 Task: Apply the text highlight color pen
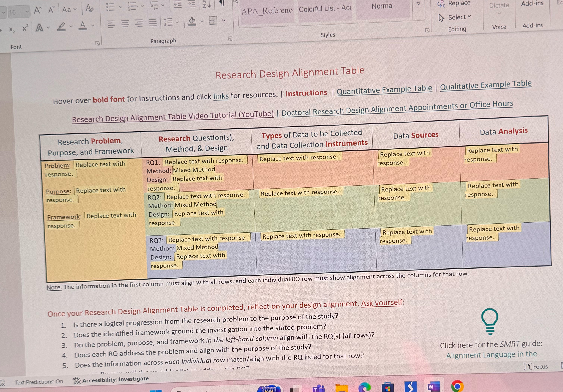pyautogui.click(x=62, y=26)
